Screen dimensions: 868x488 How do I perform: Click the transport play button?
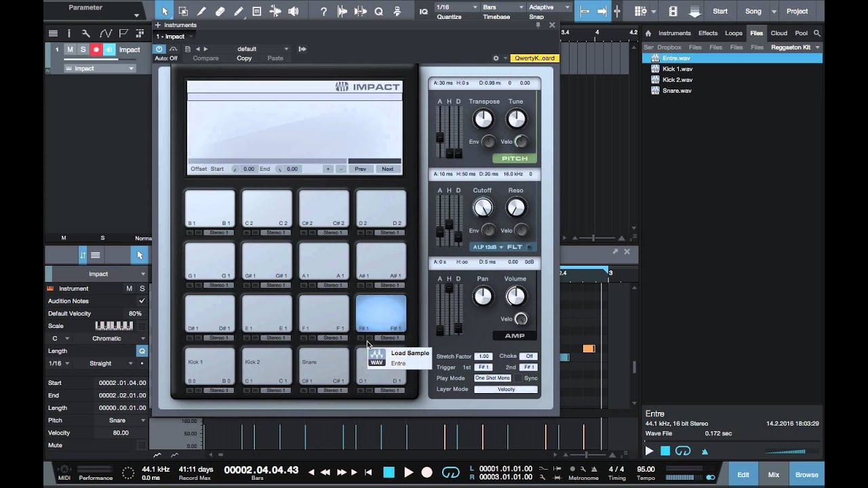pos(408,472)
